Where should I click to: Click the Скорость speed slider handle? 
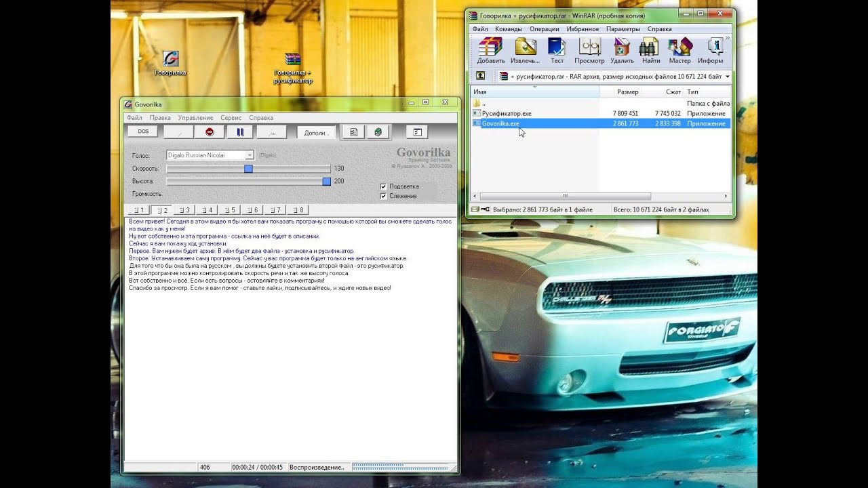click(x=248, y=168)
